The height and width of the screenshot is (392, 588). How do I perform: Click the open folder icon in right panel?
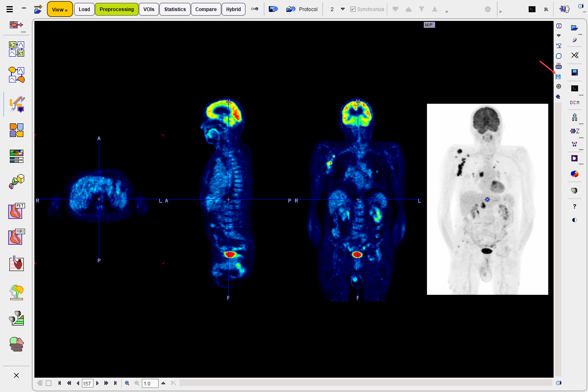tap(574, 27)
